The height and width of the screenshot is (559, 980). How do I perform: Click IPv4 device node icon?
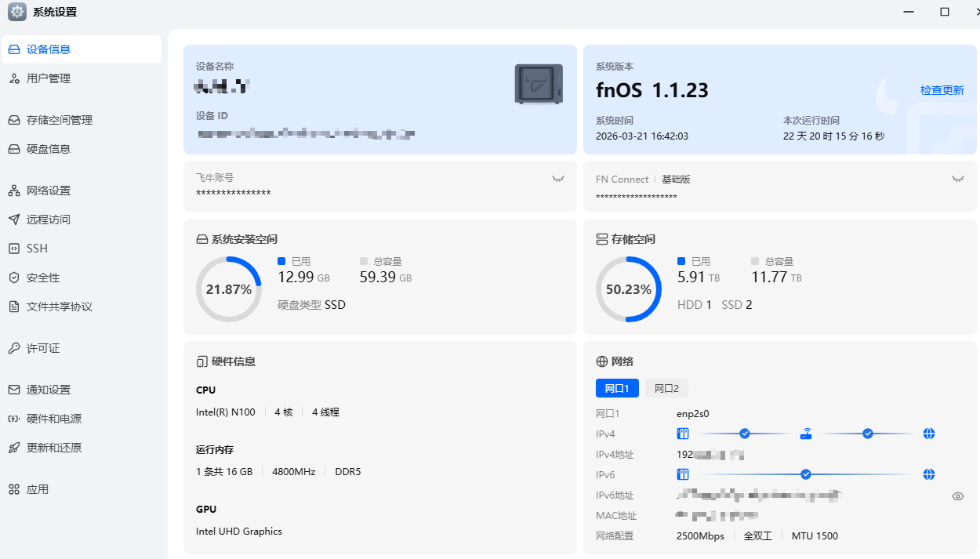(682, 434)
